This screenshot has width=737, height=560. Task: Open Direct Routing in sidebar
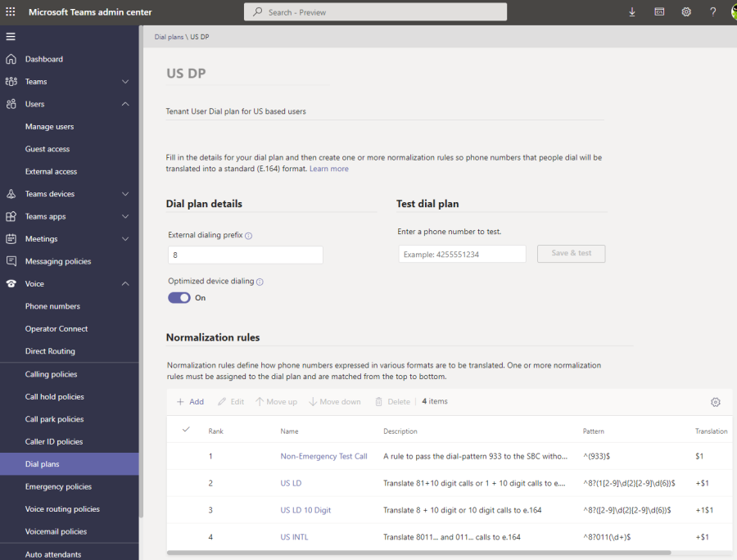point(50,351)
